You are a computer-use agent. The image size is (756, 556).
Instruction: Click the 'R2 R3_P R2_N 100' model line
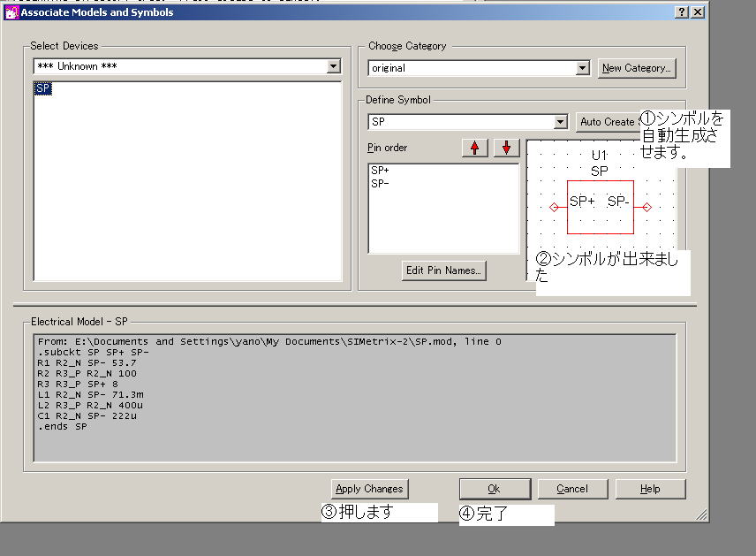point(87,374)
